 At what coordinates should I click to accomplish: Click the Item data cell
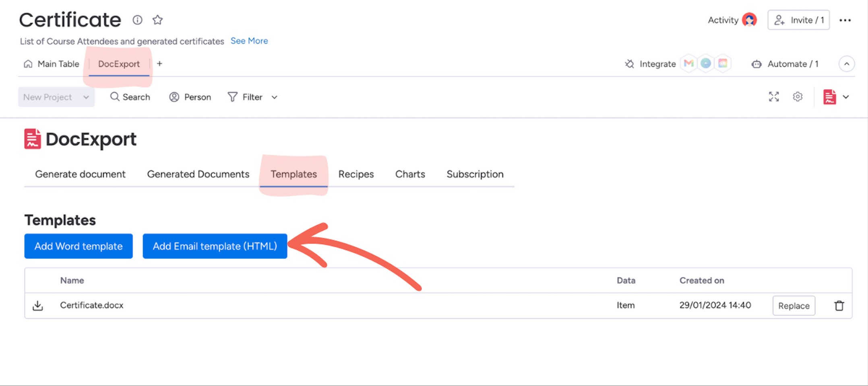pyautogui.click(x=626, y=305)
